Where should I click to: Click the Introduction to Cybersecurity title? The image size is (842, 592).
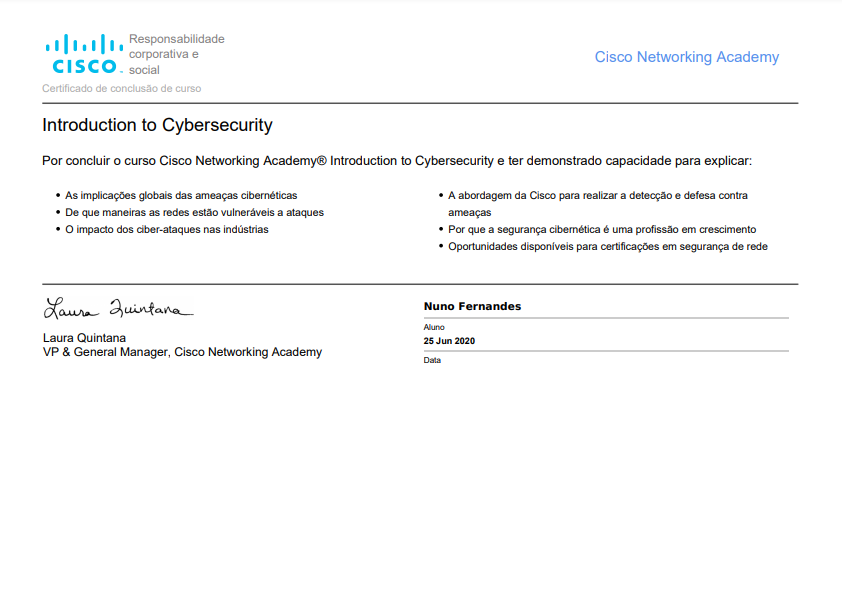[x=157, y=125]
